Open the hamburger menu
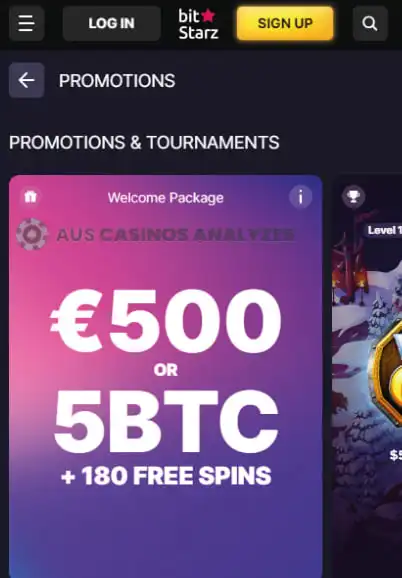Screen dimensions: 402x578 (27, 23)
